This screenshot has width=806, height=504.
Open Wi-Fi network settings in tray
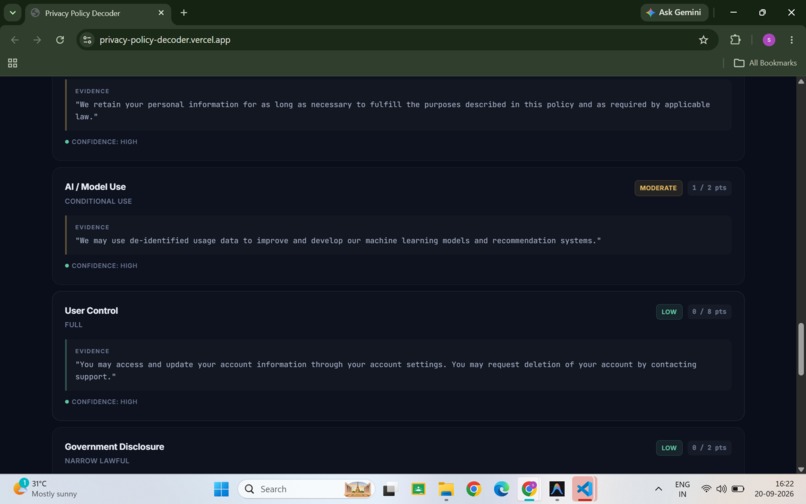(706, 489)
